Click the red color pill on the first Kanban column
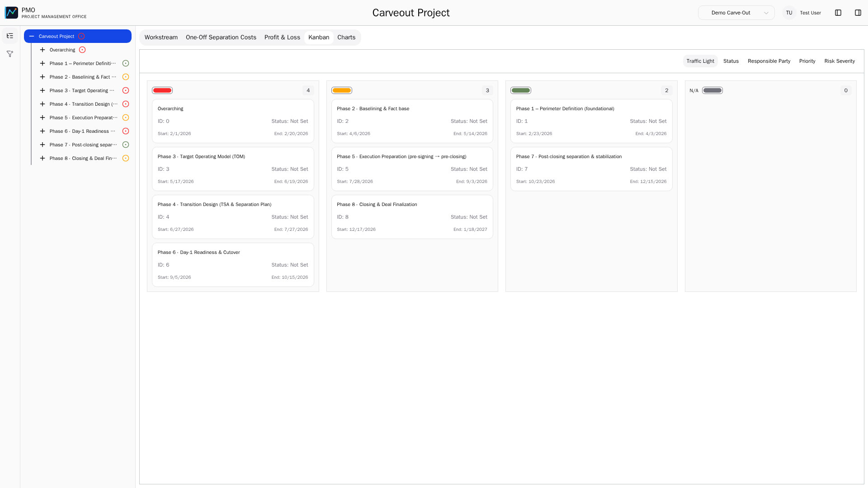The height and width of the screenshot is (488, 868). (162, 90)
